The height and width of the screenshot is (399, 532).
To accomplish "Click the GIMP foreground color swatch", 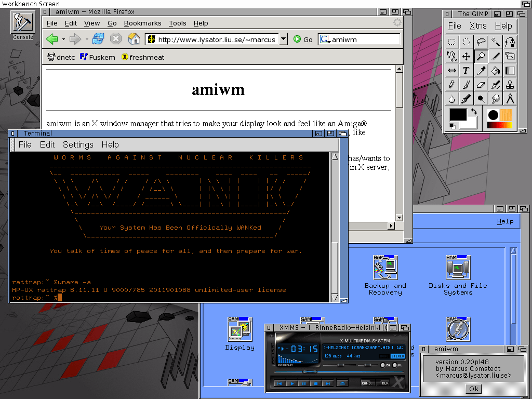I will click(458, 116).
